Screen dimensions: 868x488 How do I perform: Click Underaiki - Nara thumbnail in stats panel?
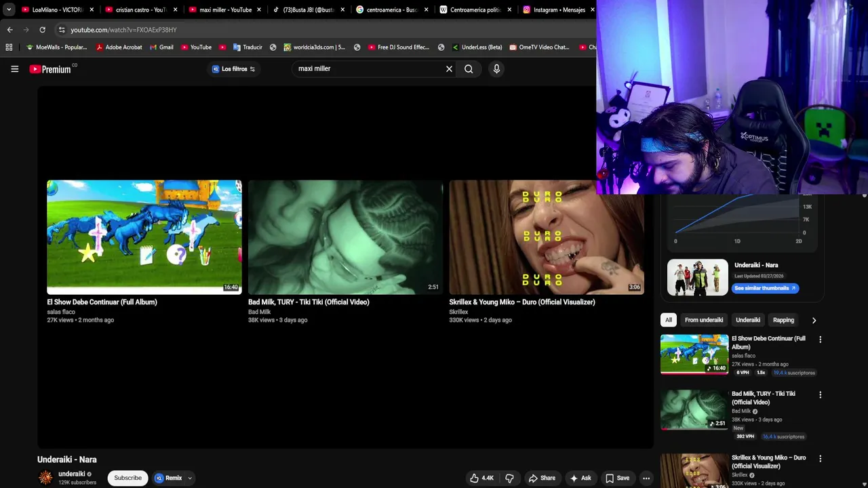pos(697,277)
